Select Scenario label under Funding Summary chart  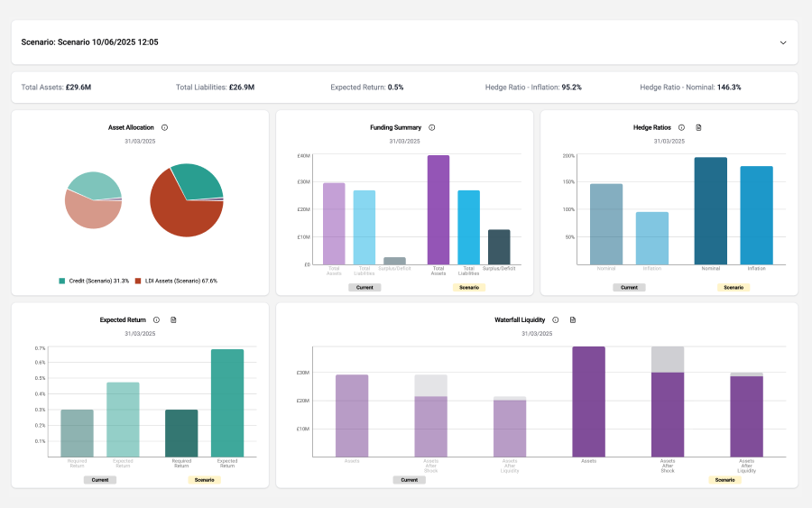tap(469, 287)
